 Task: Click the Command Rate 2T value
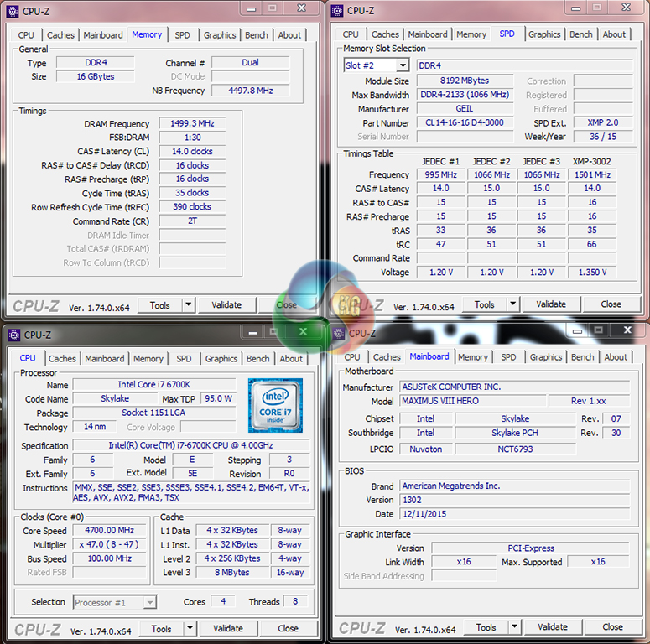(x=192, y=221)
